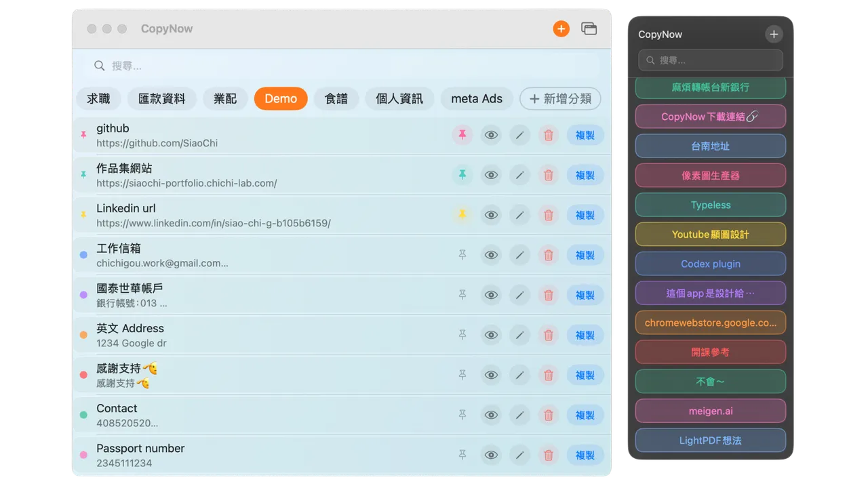Toggle visibility of Linkedin url entry
This screenshot has width=868, height=488.
[x=491, y=215]
